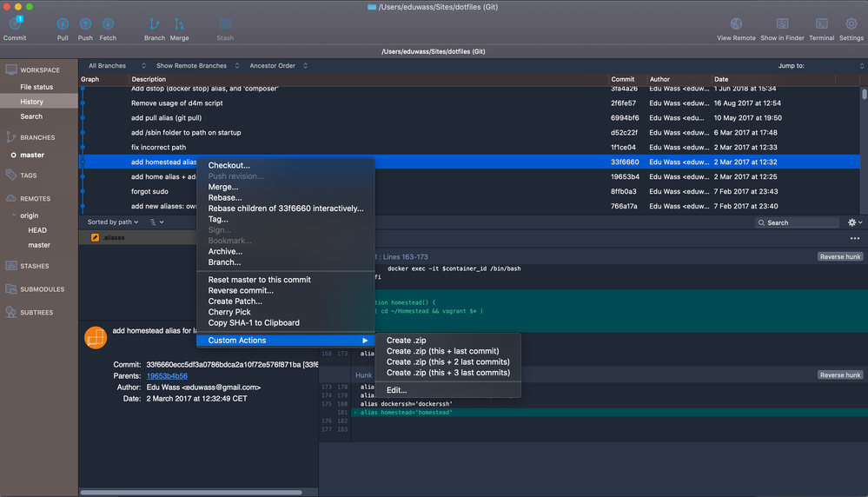868x497 pixels.
Task: Open View Remote from toolbar
Action: pyautogui.click(x=736, y=23)
